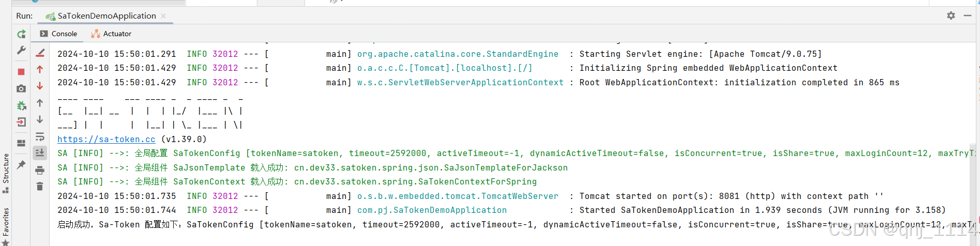Screen dimensions: 980x246
Task: Click the o.a.c.c.C.[Tomcat].[localhost].[/] logger name
Action: pos(445,68)
